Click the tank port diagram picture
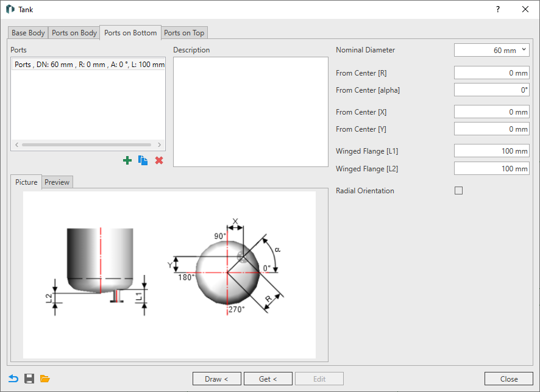This screenshot has width=540, height=392. (x=169, y=274)
